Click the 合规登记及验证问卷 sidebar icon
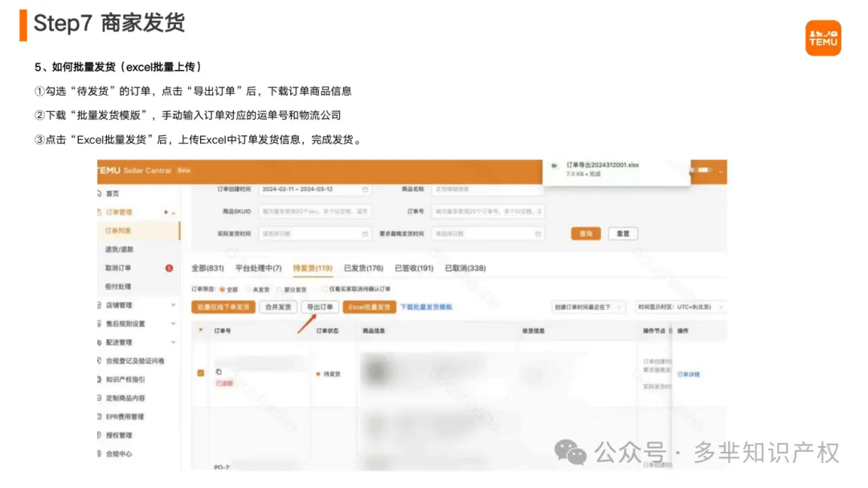This screenshot has width=868, height=488. [100, 361]
